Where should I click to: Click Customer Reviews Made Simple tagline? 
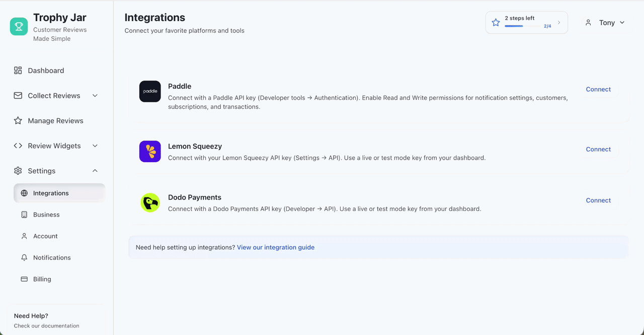point(60,34)
